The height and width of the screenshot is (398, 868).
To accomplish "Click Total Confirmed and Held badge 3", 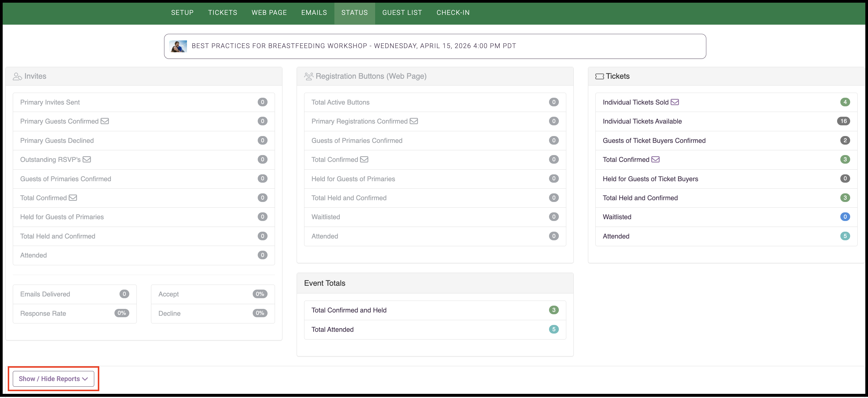I will coord(553,310).
